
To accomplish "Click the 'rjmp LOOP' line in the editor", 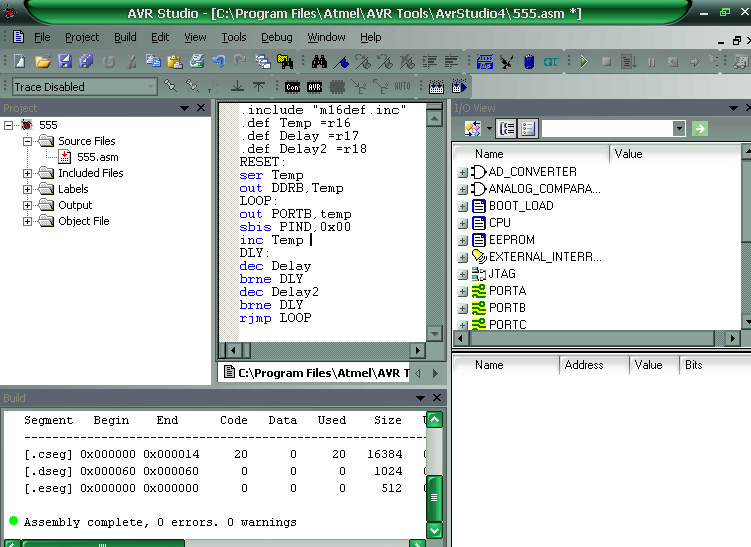I will tap(275, 318).
